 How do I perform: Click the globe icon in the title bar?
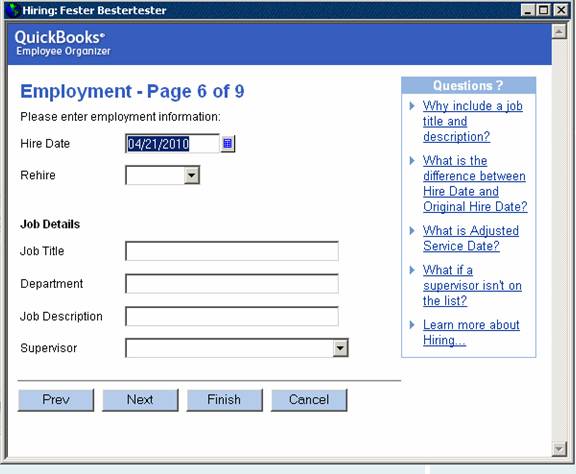coord(13,10)
